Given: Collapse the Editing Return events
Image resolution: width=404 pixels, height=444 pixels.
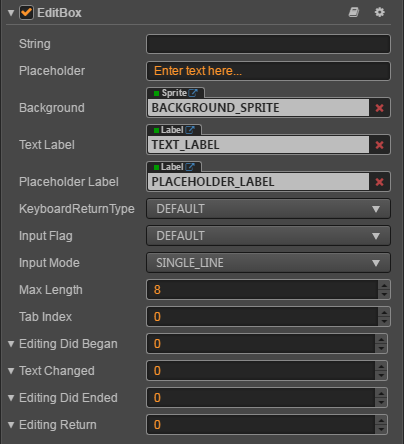Looking at the screenshot, I should tap(11, 425).
